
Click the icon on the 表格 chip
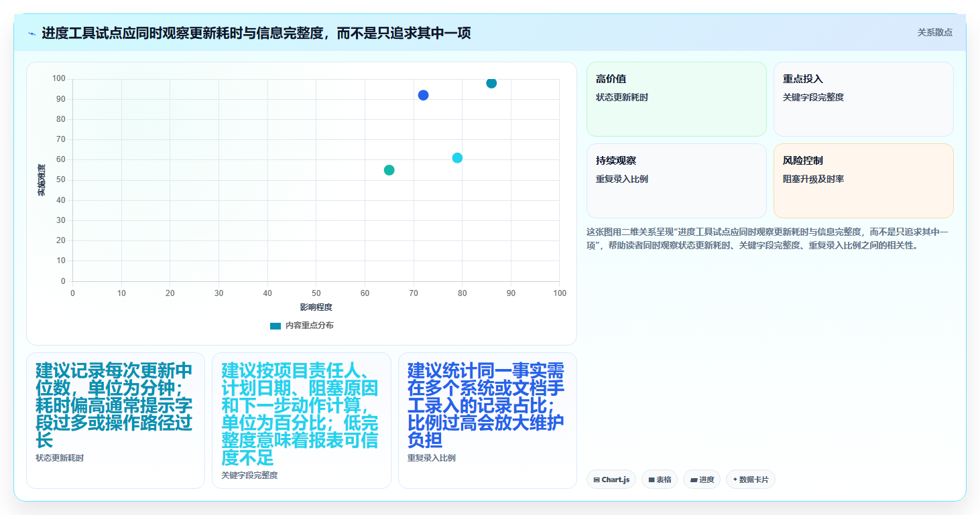[651, 480]
